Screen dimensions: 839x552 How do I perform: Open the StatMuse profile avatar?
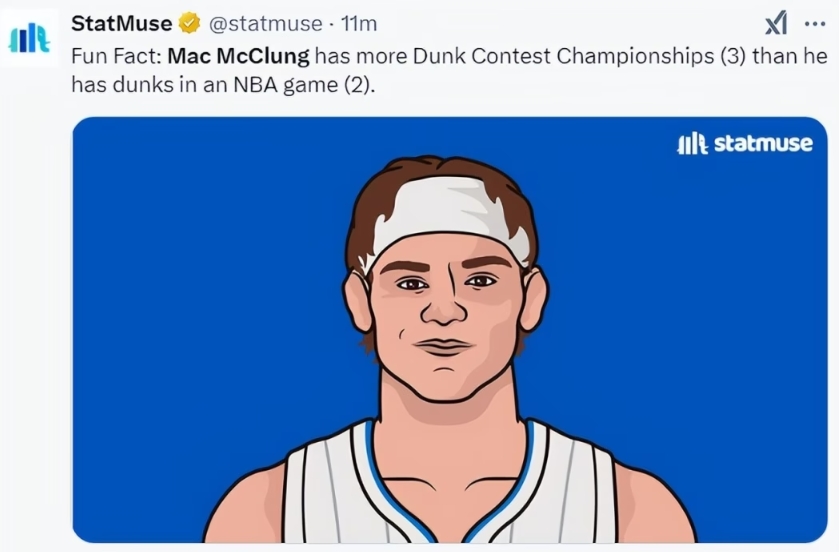pyautogui.click(x=29, y=39)
